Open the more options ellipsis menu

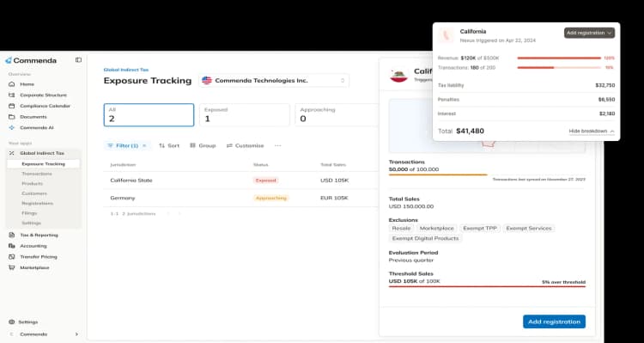tap(278, 145)
